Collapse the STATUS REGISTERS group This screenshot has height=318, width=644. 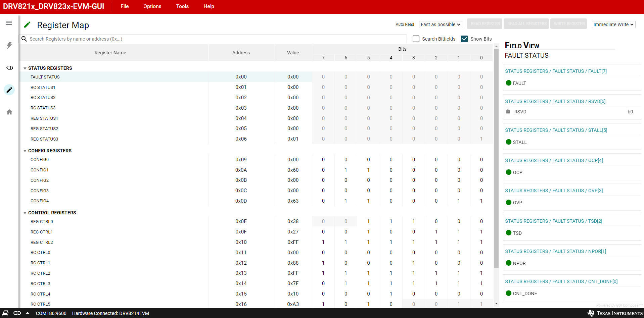click(x=25, y=68)
